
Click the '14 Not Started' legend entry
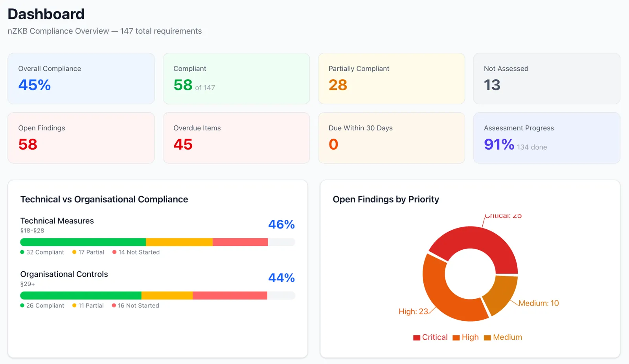tap(136, 252)
